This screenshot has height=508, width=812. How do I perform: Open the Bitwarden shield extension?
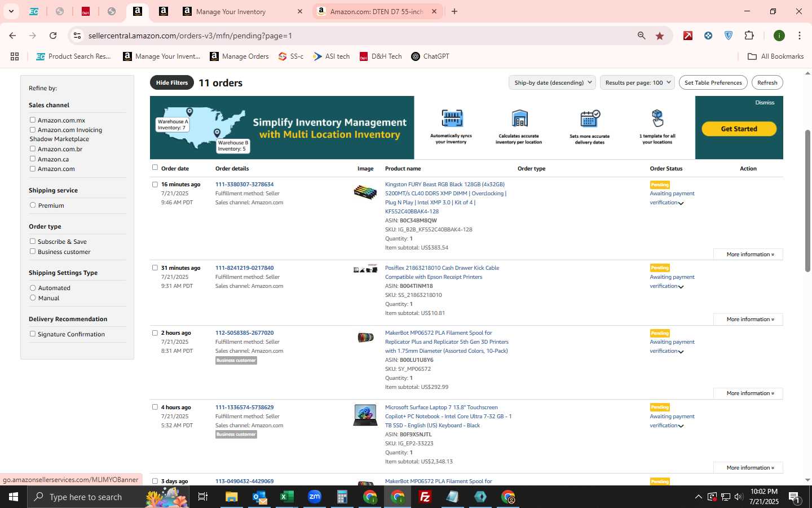729,36
